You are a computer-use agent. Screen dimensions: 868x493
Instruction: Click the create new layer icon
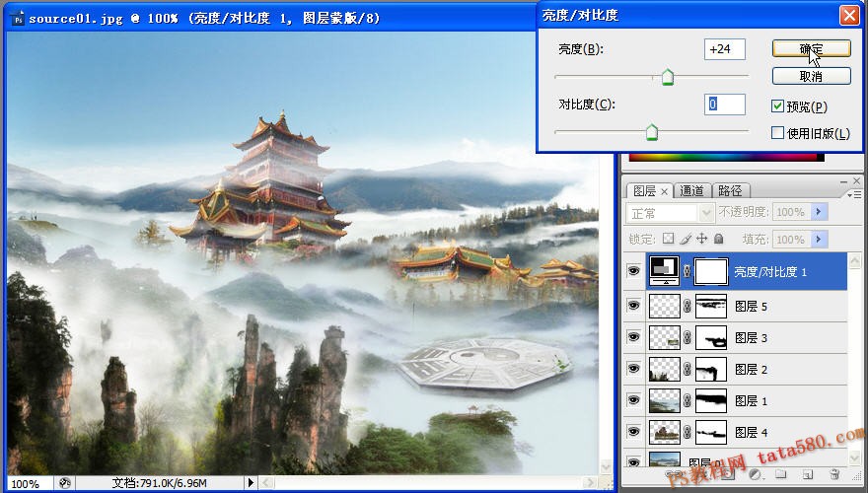808,474
